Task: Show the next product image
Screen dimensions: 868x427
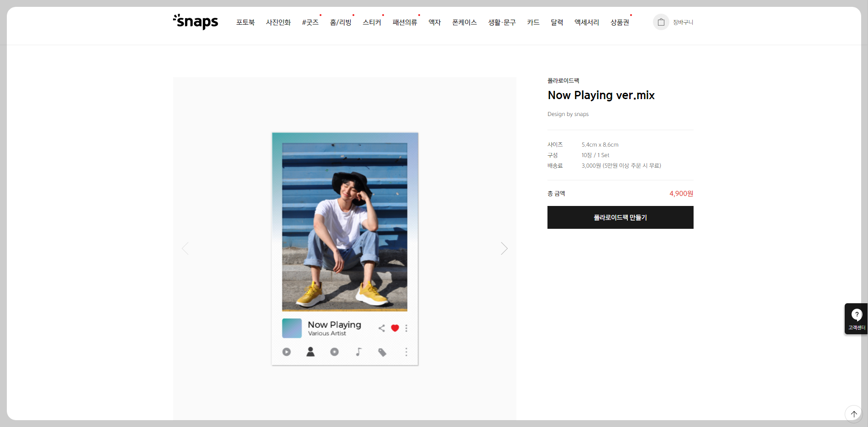Action: tap(504, 248)
